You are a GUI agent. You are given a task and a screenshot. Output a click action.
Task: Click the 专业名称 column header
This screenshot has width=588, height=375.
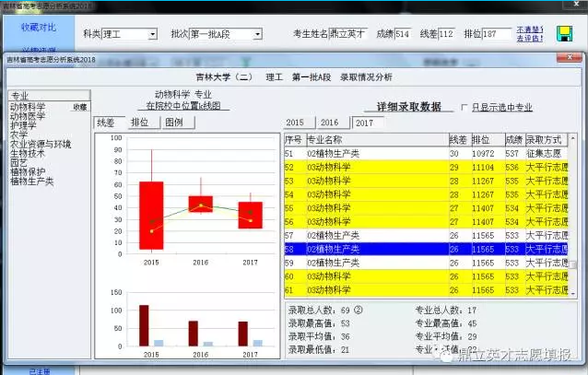[378, 140]
